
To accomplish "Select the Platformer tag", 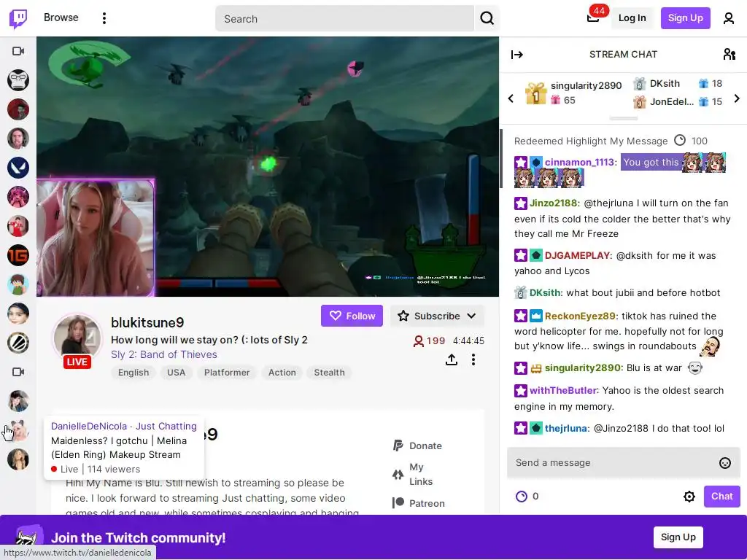I will click(x=227, y=373).
